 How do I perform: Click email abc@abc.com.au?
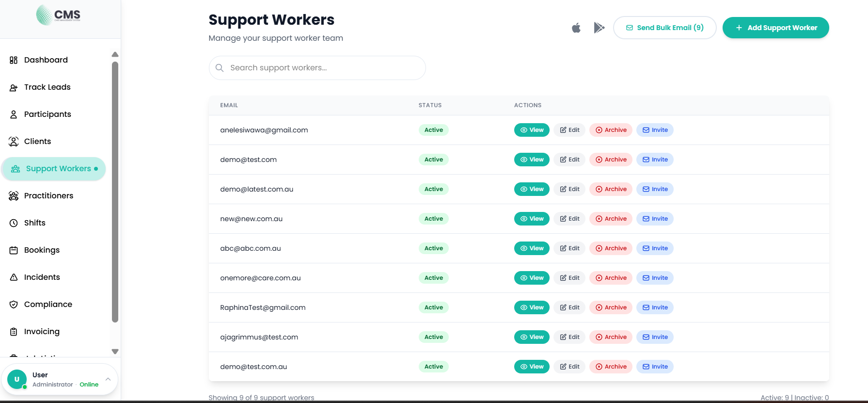(x=251, y=248)
